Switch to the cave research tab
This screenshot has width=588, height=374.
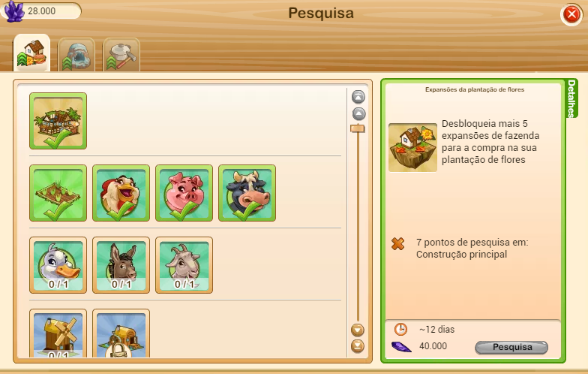click(76, 55)
